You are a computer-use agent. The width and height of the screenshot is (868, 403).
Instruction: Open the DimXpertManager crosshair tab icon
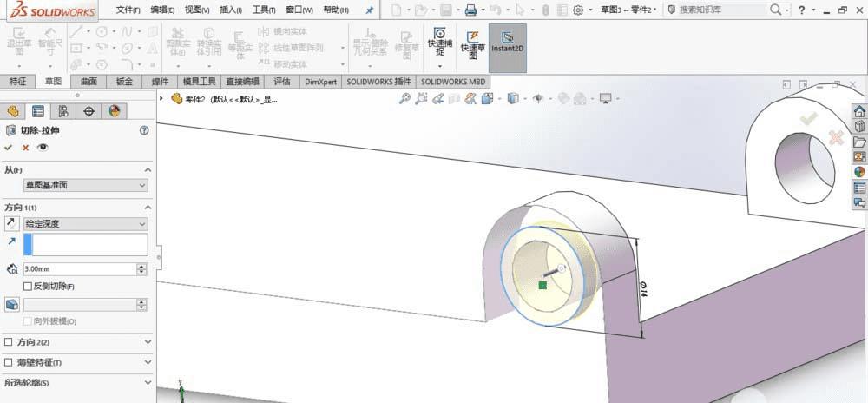click(x=88, y=111)
